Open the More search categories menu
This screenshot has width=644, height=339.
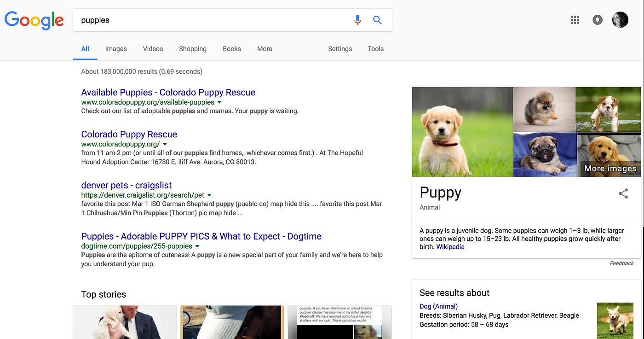click(264, 49)
